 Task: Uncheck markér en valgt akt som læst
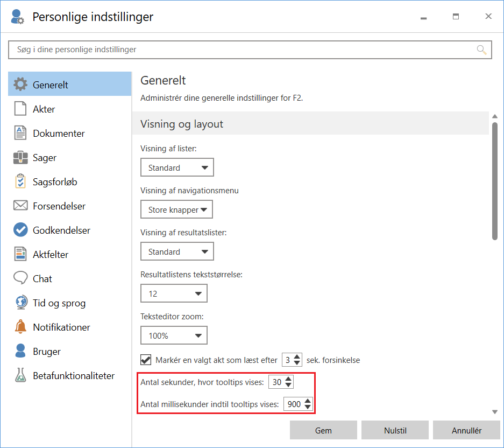pyautogui.click(x=145, y=359)
